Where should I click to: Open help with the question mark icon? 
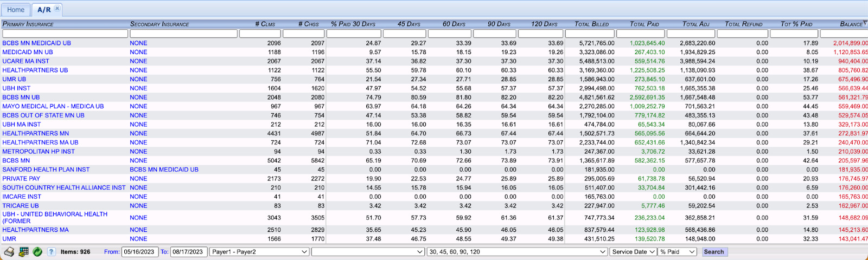pyautogui.click(x=51, y=252)
